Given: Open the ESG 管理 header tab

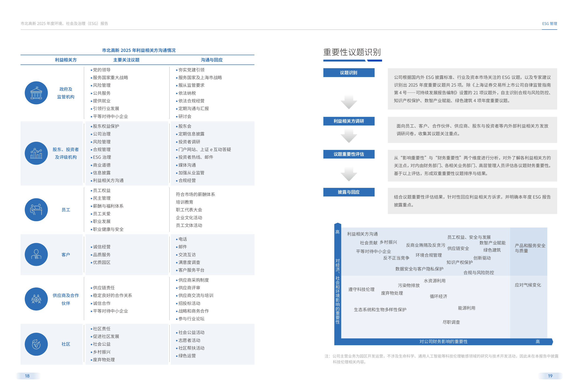Looking at the screenshot, I should click(x=549, y=24).
